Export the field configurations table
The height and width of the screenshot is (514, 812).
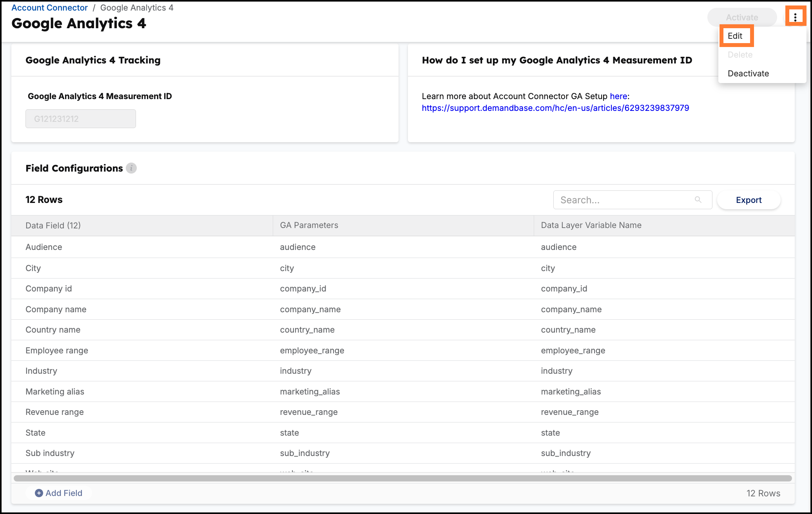[x=749, y=200]
